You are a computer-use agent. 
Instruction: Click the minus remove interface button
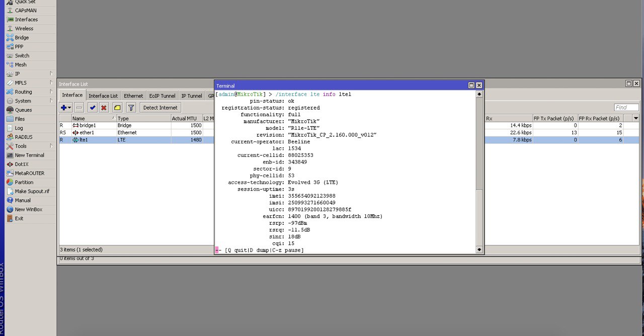pyautogui.click(x=79, y=108)
